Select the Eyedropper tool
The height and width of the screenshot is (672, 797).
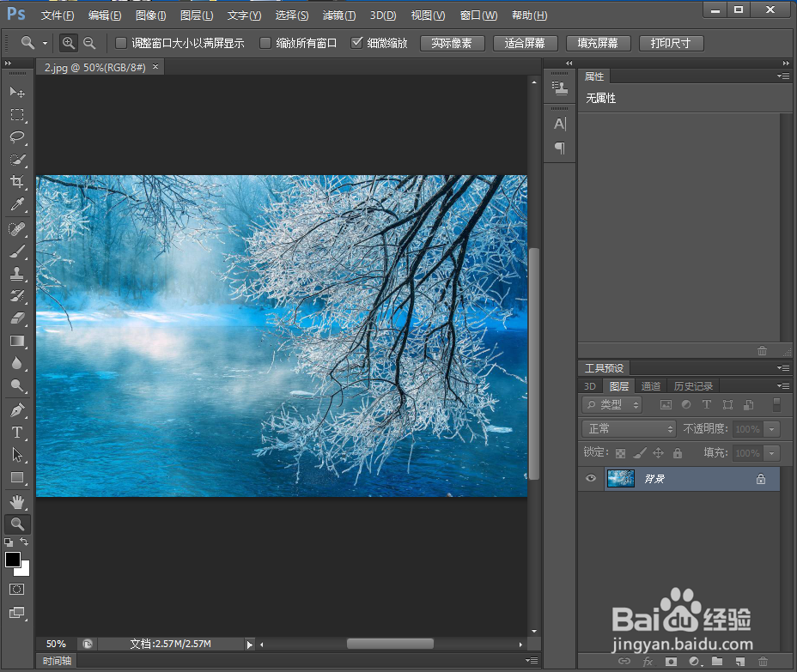[x=17, y=204]
